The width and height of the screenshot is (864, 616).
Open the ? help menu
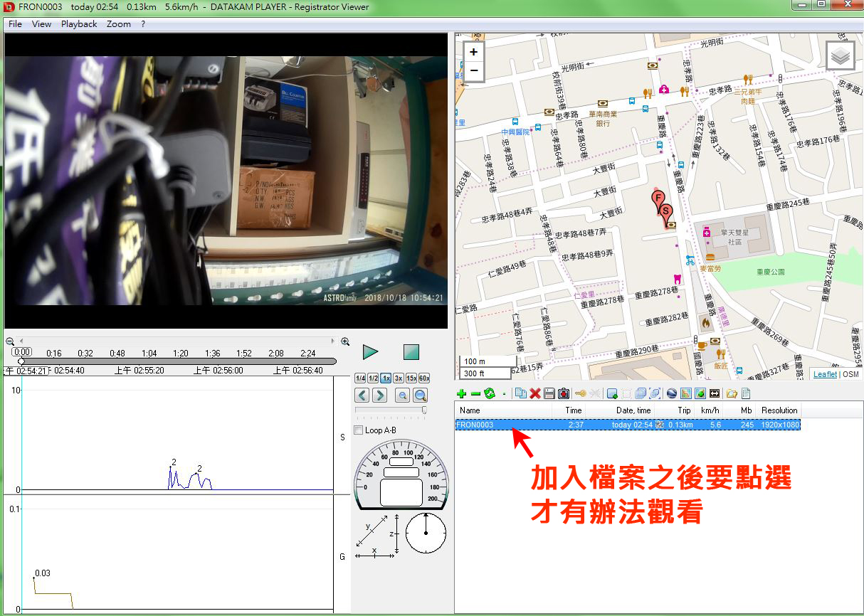(143, 24)
